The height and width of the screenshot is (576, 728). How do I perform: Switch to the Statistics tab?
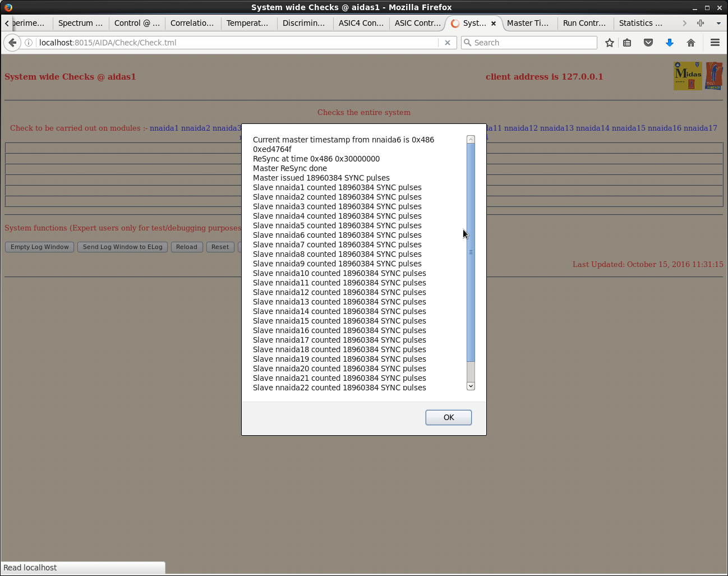coord(641,23)
